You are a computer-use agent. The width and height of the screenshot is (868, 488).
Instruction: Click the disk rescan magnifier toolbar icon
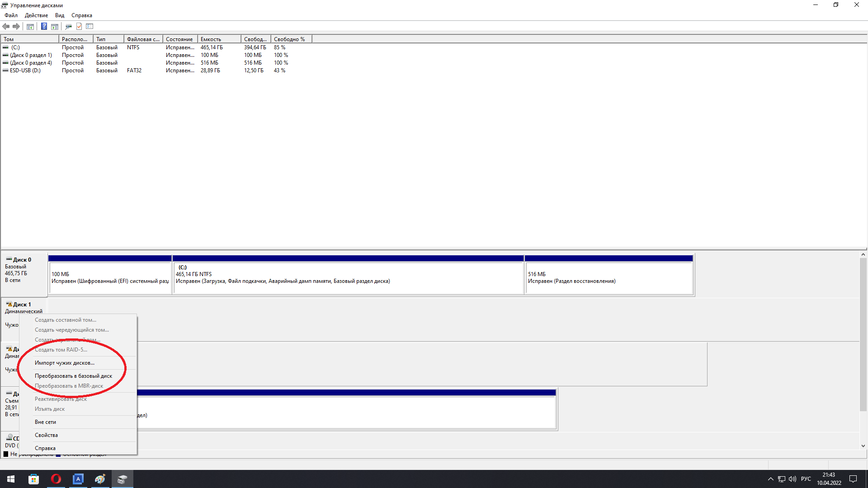click(x=68, y=26)
